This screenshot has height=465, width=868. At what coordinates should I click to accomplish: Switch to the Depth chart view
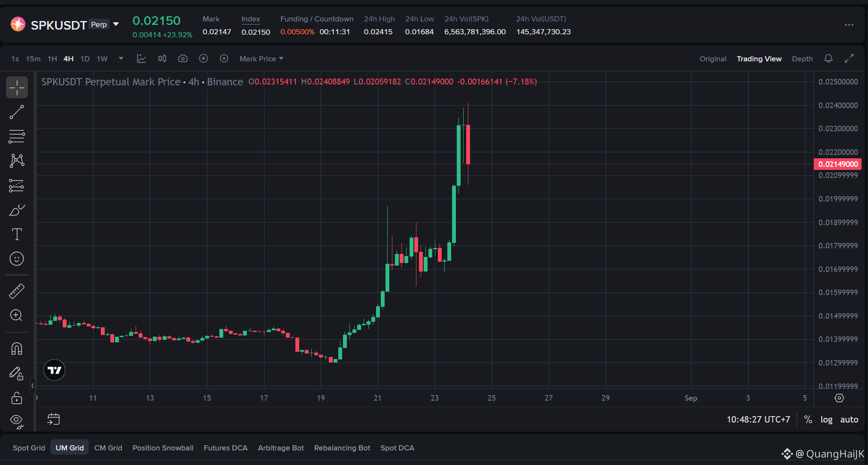[802, 59]
